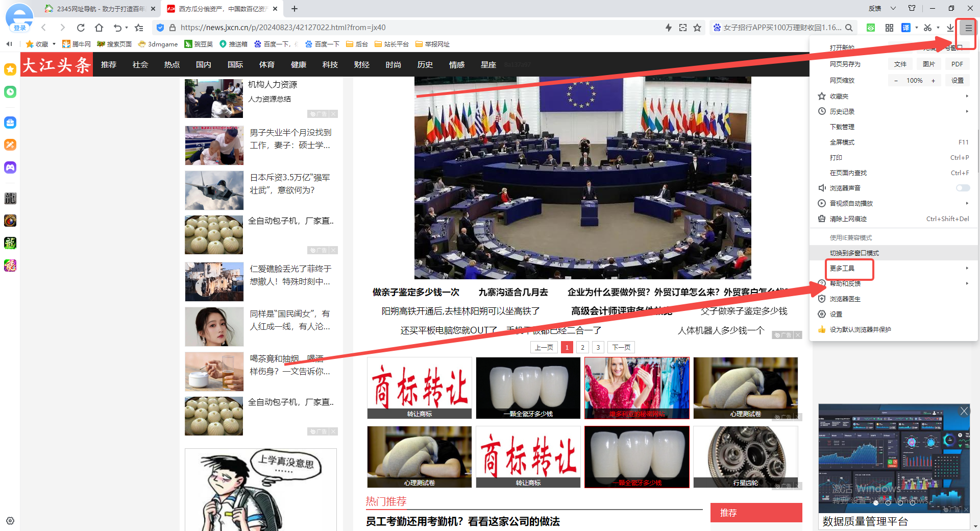Screen dimensions: 980x531
Task: Switch to 2345网址导航 tab
Action: pyautogui.click(x=100, y=9)
